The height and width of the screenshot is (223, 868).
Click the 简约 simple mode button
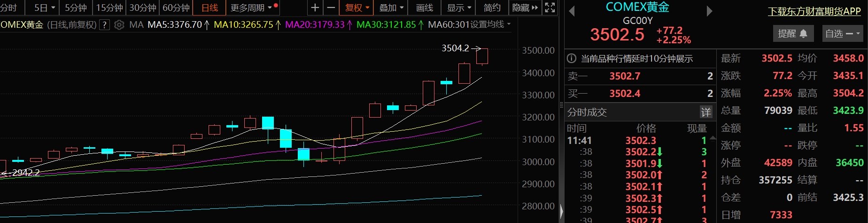(x=492, y=8)
